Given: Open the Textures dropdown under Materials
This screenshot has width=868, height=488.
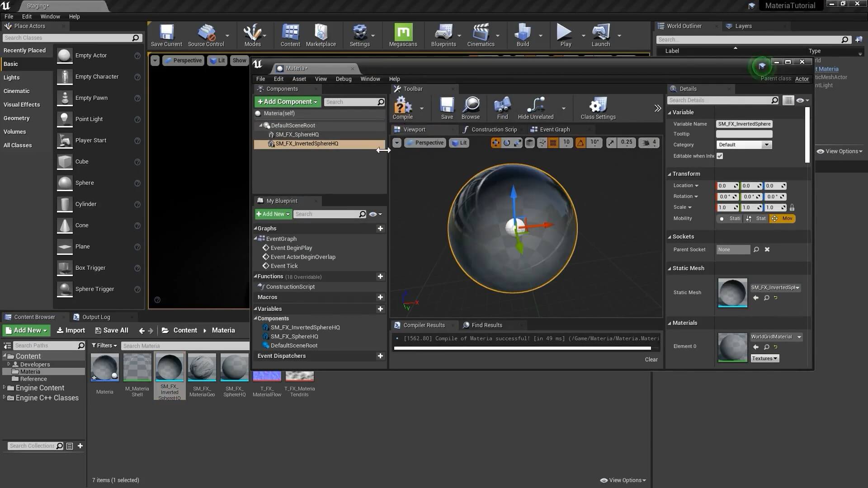Looking at the screenshot, I should [x=764, y=359].
